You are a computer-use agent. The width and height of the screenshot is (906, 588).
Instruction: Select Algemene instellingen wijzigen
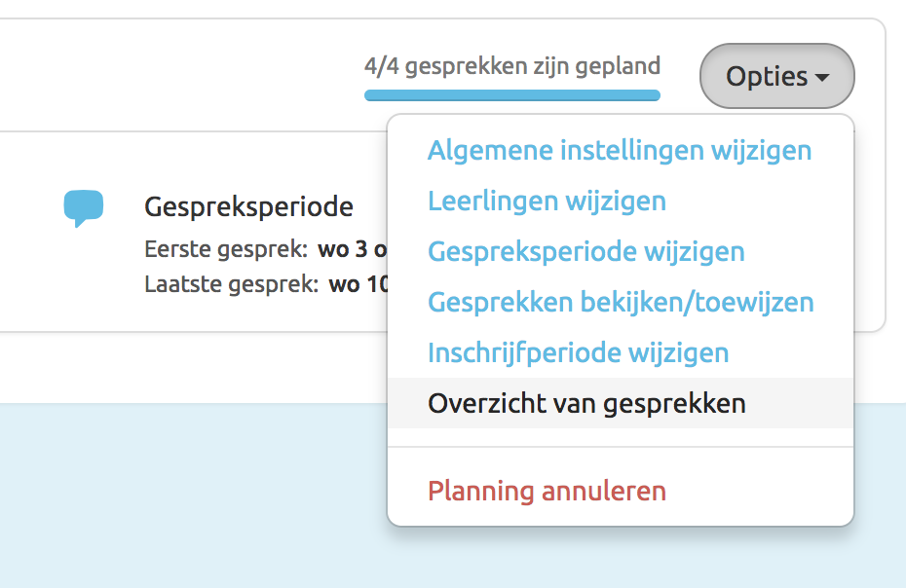point(619,150)
